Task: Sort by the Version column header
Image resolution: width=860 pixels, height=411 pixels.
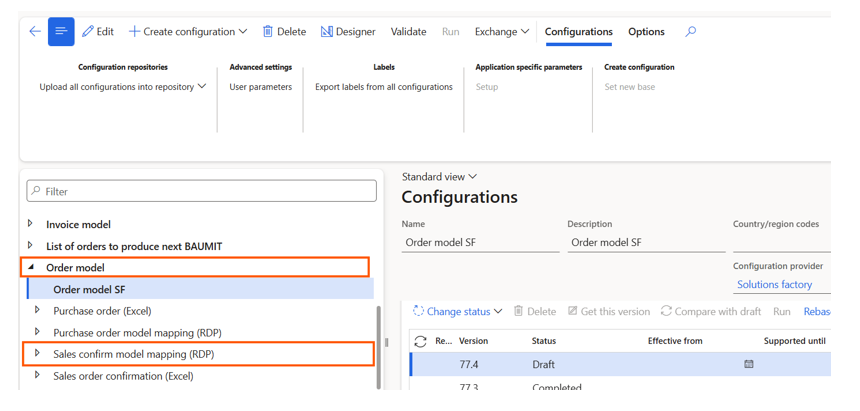Action: coord(473,341)
